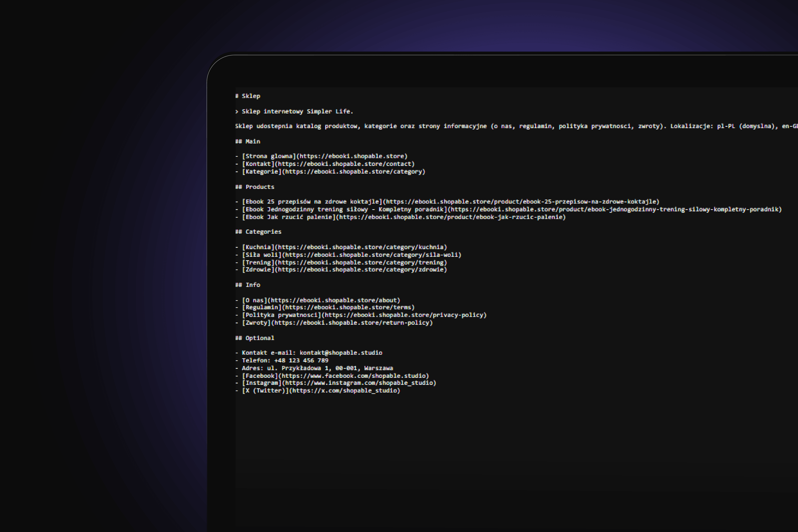Click the "# Sklep" heading line
The height and width of the screenshot is (532, 798).
click(x=248, y=96)
